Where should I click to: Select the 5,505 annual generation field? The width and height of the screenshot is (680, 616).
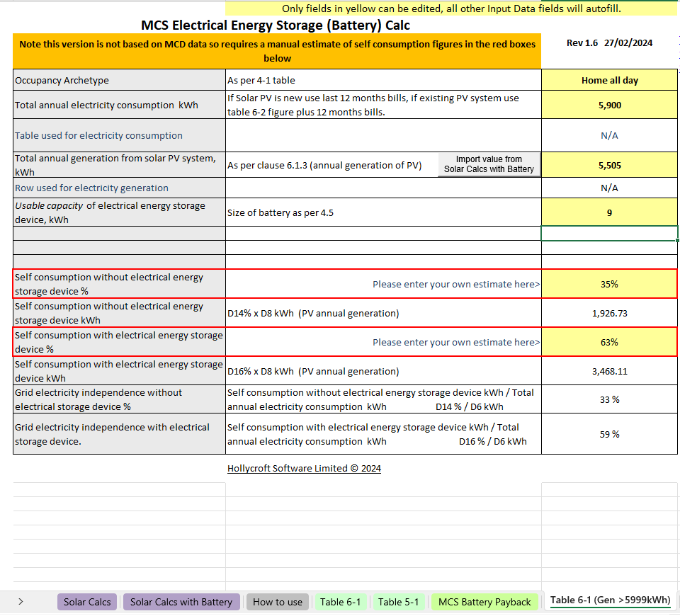click(x=609, y=165)
